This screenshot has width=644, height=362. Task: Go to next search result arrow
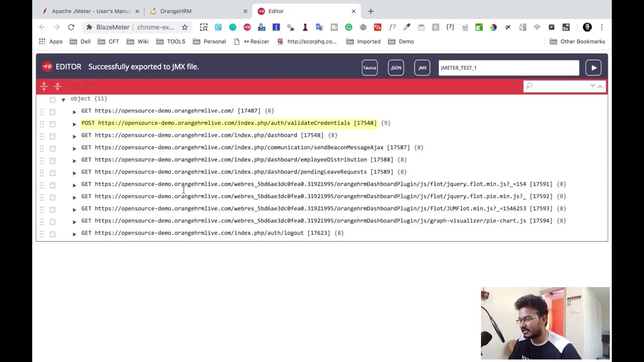(593, 86)
